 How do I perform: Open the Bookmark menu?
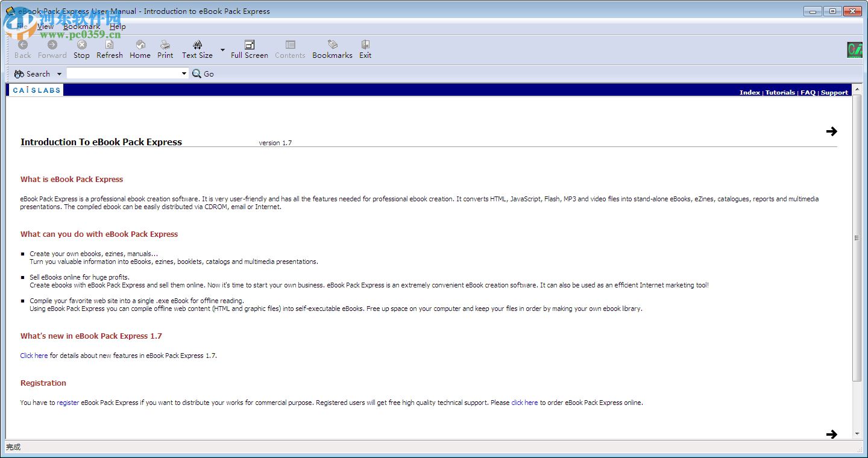point(81,26)
